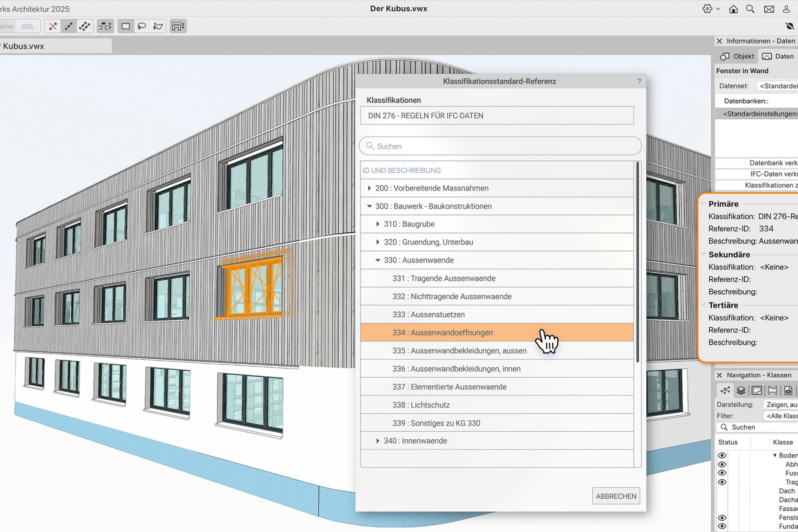Toggle visibility of the Dach class
Viewport: 798px width, 532px height.
[722, 491]
